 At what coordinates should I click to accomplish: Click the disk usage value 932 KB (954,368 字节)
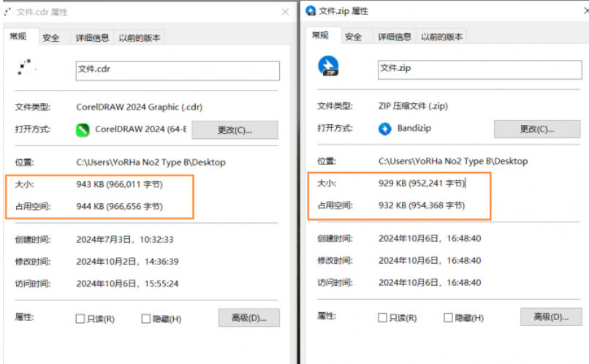pos(422,205)
